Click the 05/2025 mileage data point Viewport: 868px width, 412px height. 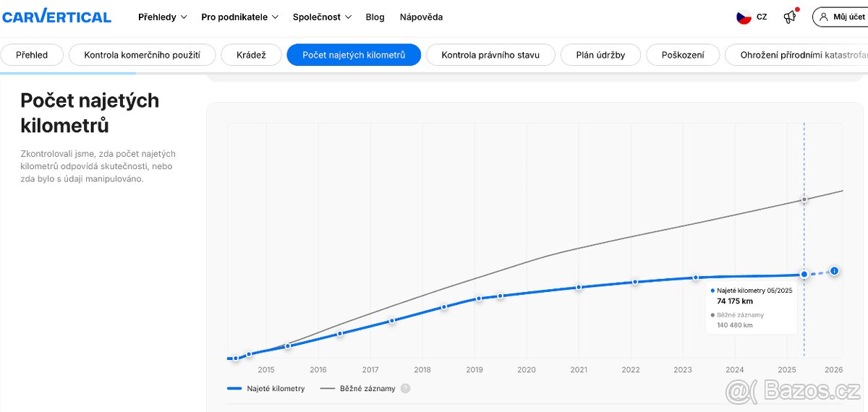pyautogui.click(x=804, y=275)
